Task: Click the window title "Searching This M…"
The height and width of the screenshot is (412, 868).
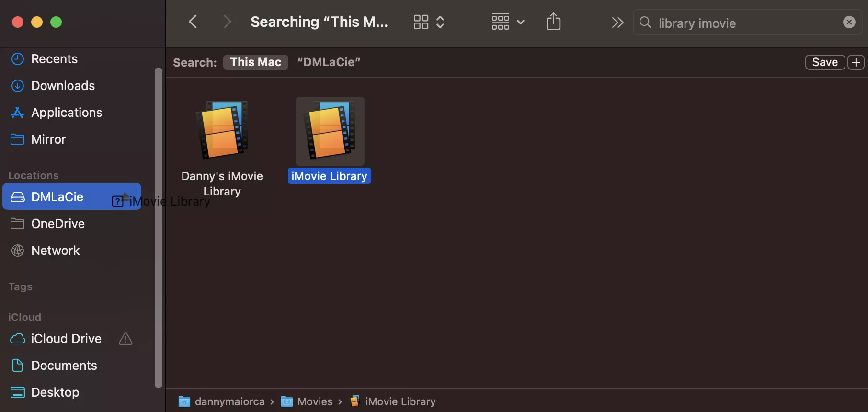Action: point(319,22)
